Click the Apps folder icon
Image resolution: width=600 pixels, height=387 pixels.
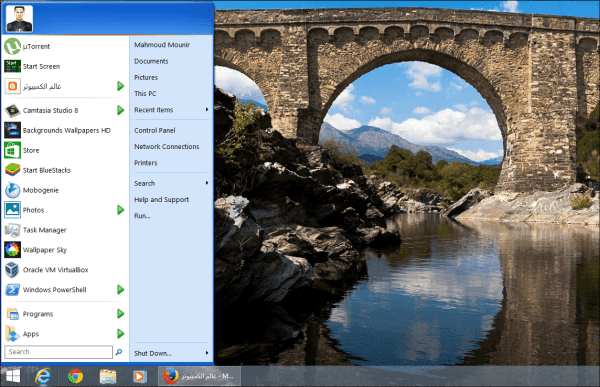pos(12,334)
